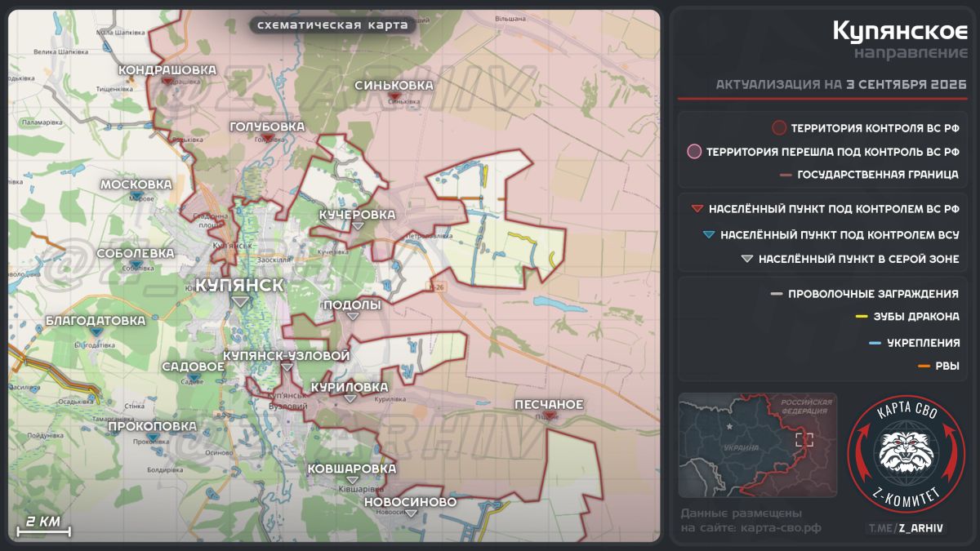Click the Благодатовка blue settlement marker
This screenshot has height=551, width=980.
96,333
